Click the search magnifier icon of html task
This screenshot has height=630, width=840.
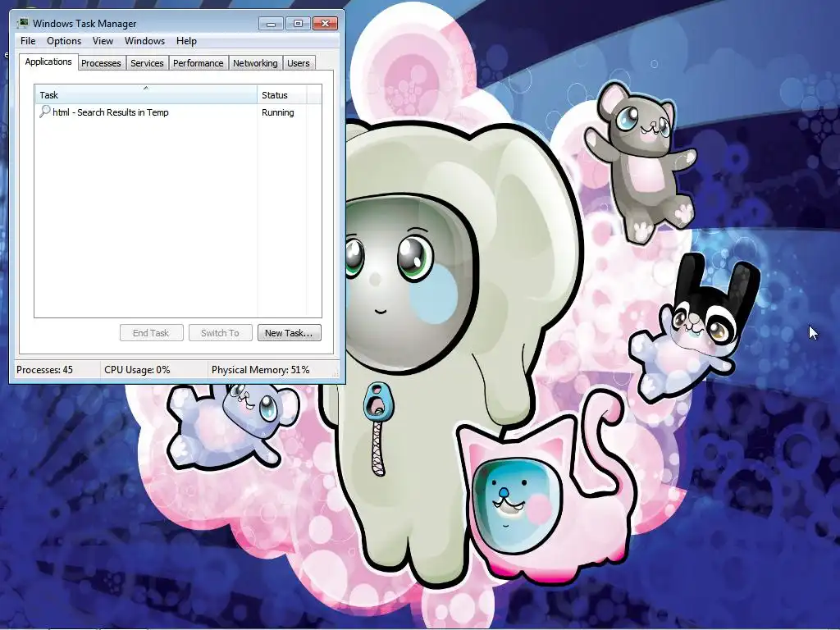(x=45, y=112)
